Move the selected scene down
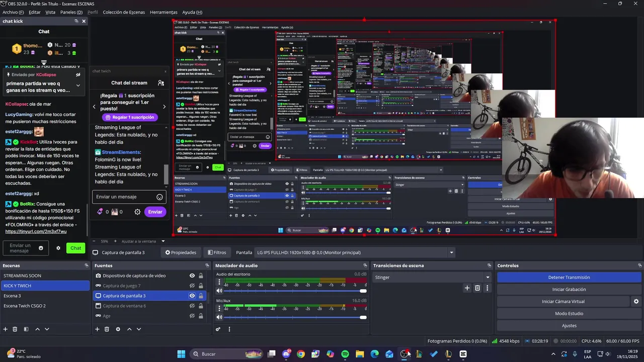Image resolution: width=644 pixels, height=362 pixels. [x=47, y=329]
